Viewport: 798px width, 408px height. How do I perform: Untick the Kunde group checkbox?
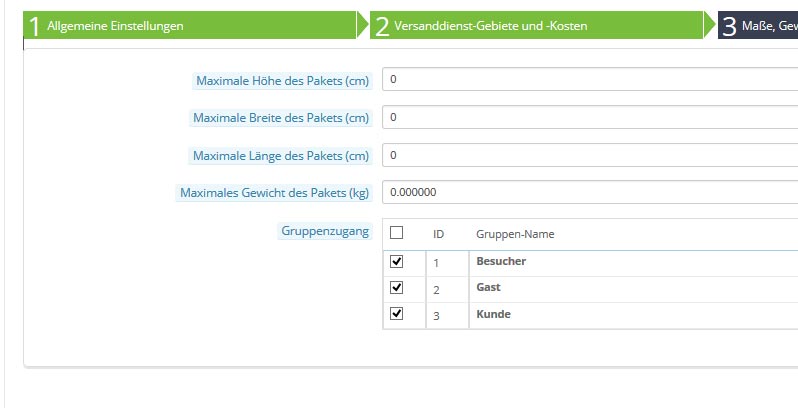396,314
